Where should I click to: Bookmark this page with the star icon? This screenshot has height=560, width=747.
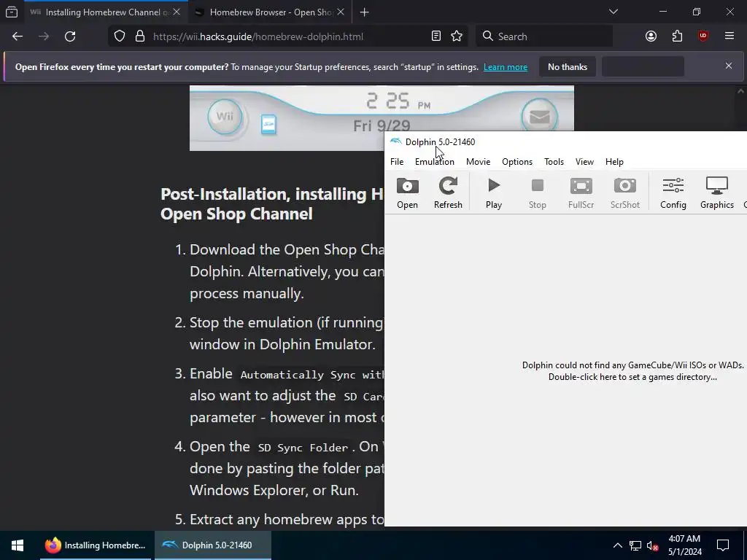(x=457, y=36)
